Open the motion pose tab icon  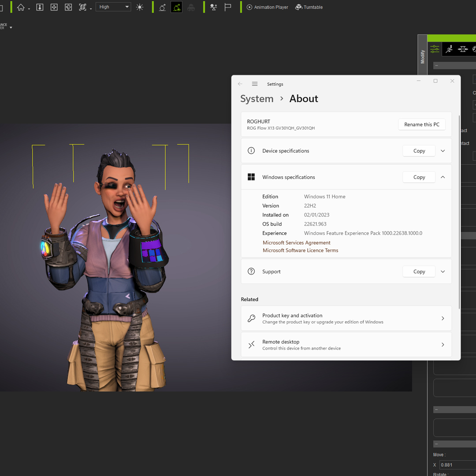point(449,49)
